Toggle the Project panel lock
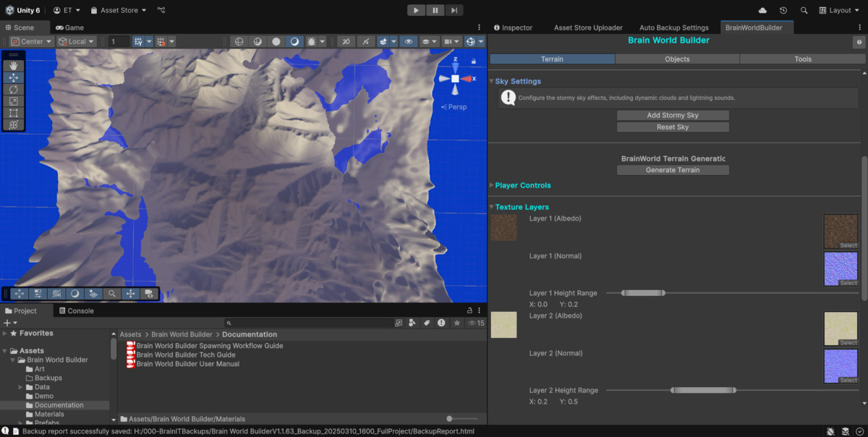Viewport: 868px width, 437px height. [469, 310]
